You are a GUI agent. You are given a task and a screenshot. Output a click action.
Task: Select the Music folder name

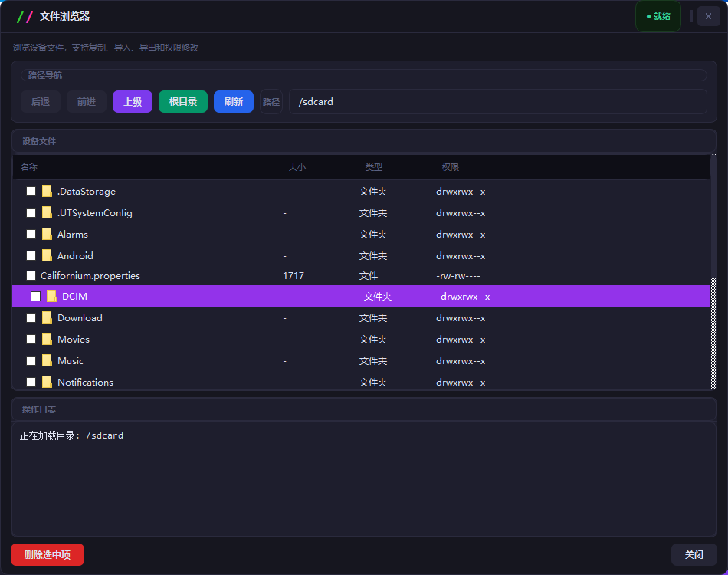point(71,360)
